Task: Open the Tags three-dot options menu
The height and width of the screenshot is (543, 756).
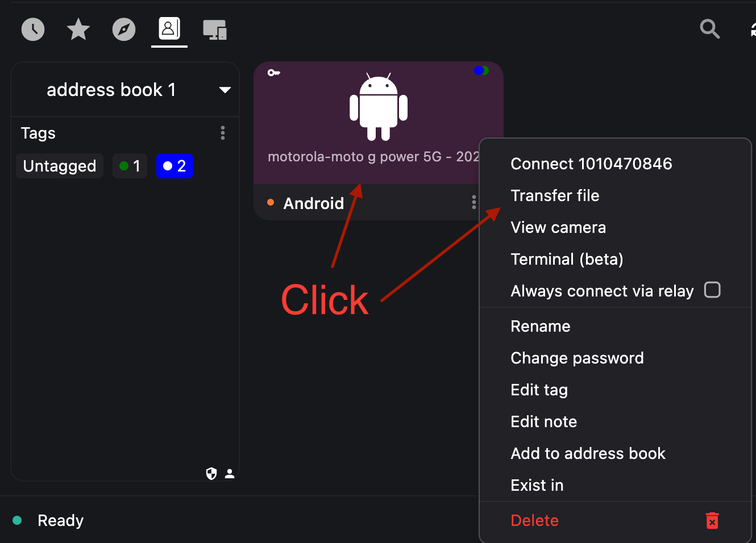Action: pyautogui.click(x=223, y=133)
